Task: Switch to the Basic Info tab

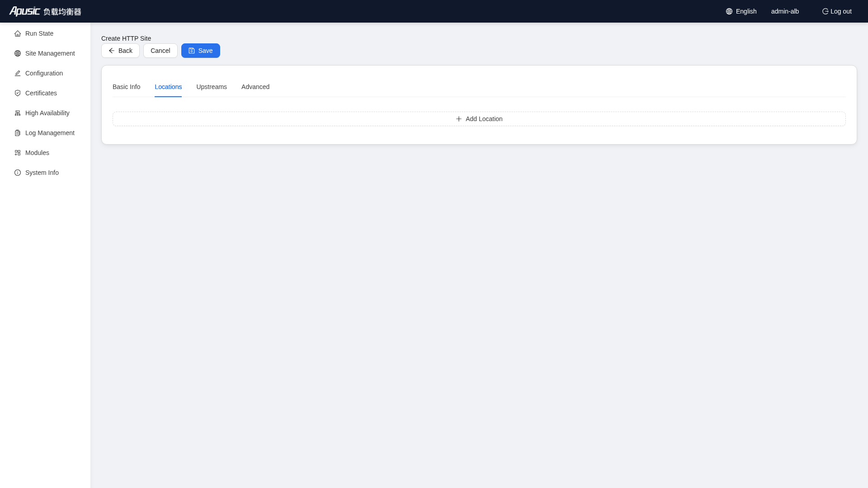Action: point(126,87)
